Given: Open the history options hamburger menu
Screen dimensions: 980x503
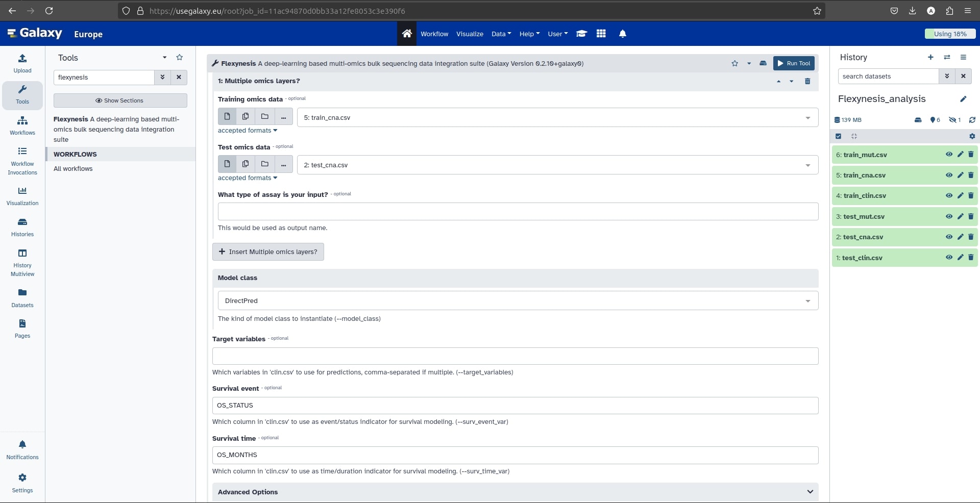Looking at the screenshot, I should click(x=963, y=57).
